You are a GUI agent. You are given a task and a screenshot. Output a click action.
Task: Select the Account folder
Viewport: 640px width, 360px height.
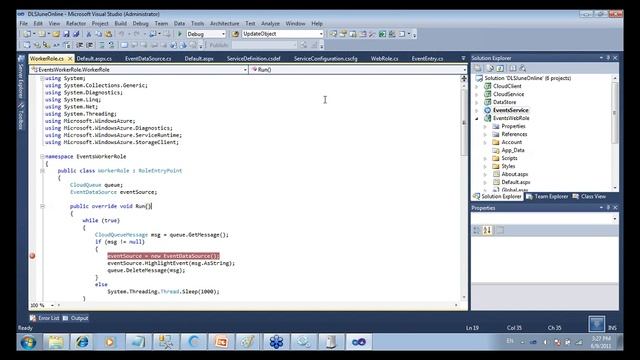(511, 142)
